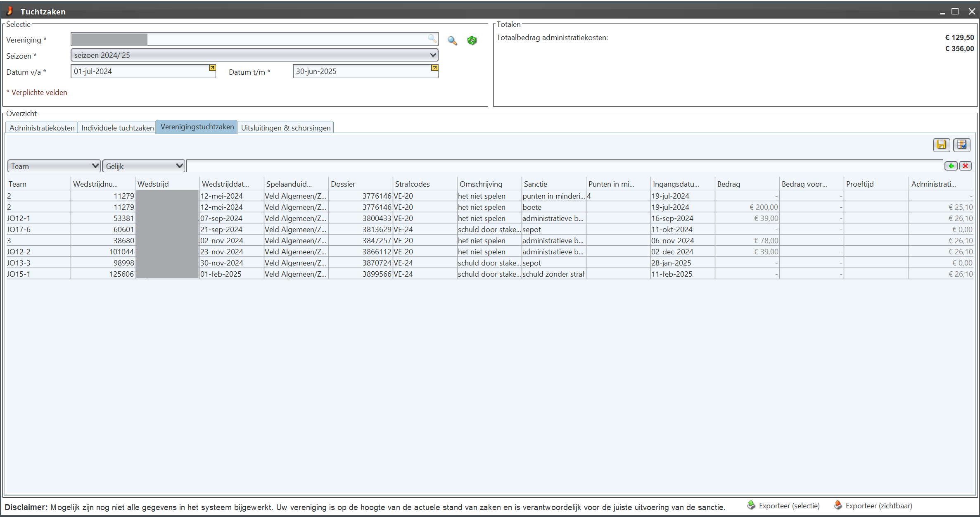
Task: Click Exporteer (selectie) button
Action: pyautogui.click(x=783, y=506)
